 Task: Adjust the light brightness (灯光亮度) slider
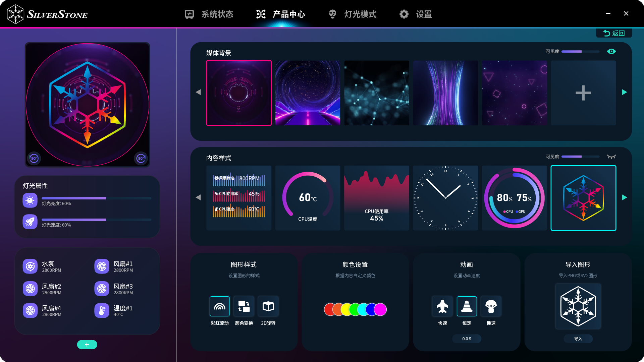(106, 198)
